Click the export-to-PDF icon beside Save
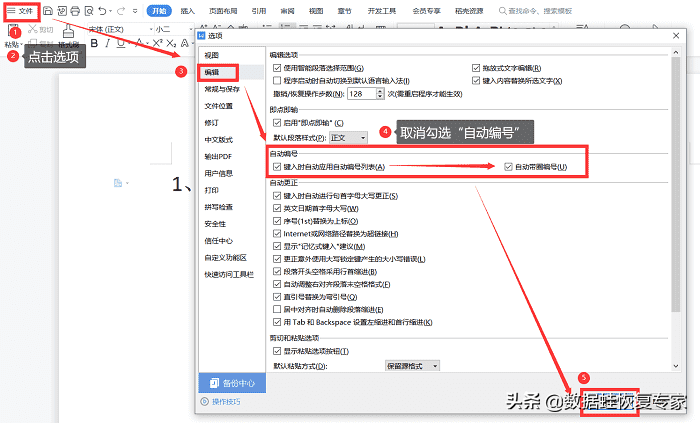This screenshot has width=700, height=423. [x=62, y=11]
